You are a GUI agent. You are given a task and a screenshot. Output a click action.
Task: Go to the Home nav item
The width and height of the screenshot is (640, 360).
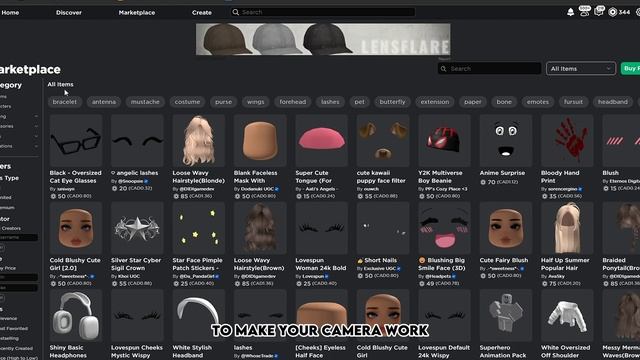pos(10,13)
